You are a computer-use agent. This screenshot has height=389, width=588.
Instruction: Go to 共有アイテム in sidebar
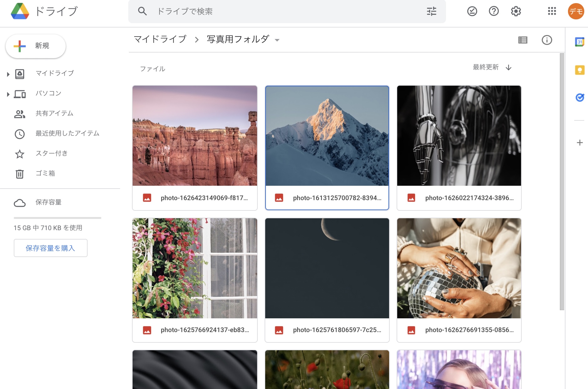click(x=54, y=114)
